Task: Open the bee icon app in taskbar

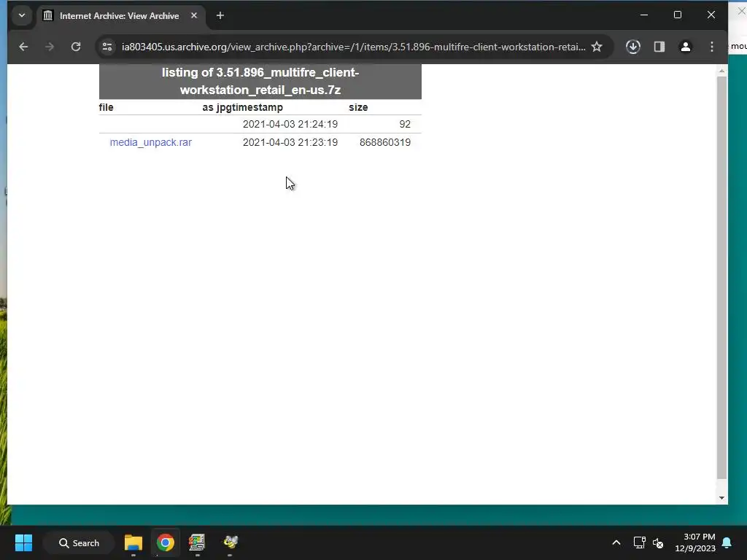Action: point(231,542)
